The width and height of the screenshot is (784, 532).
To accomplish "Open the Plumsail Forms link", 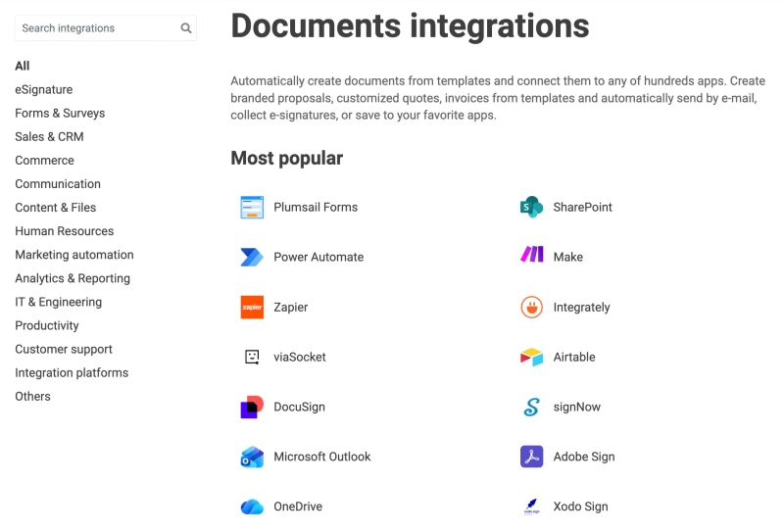I will pos(316,207).
